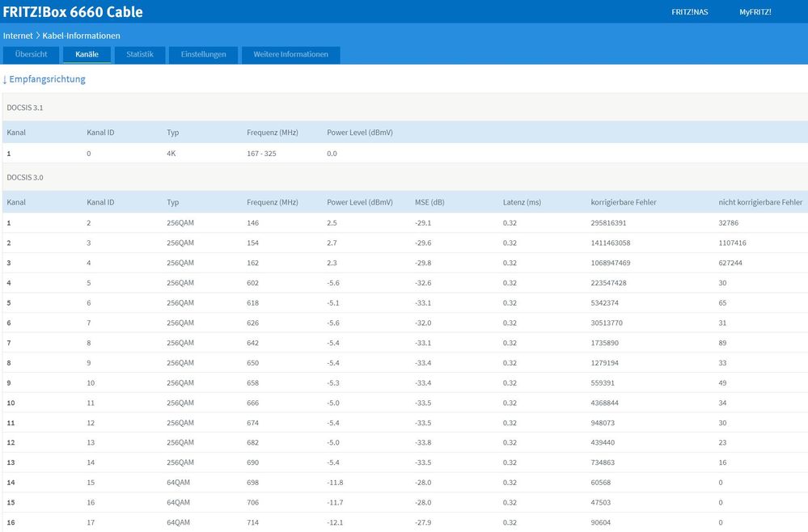Click the MyFRITZ! link in header
This screenshot has height=532, width=808.
point(755,12)
